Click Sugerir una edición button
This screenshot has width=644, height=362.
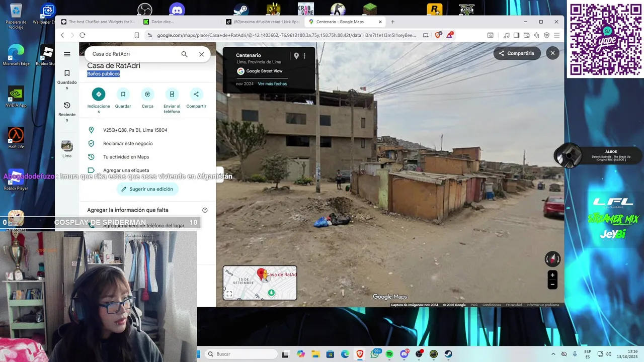[x=147, y=189]
